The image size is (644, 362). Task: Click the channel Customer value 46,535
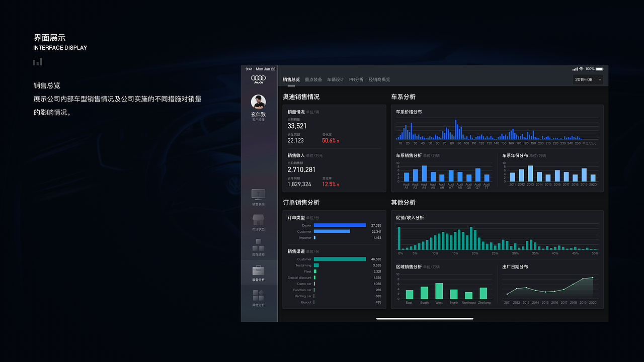coord(376,259)
